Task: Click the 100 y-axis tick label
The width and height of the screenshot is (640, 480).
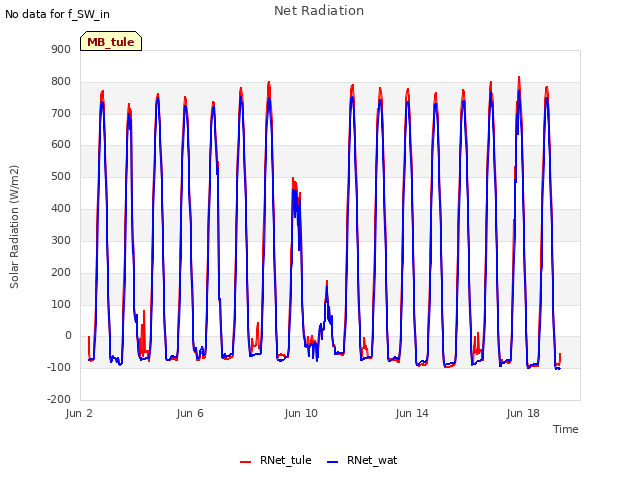Action: point(61,304)
